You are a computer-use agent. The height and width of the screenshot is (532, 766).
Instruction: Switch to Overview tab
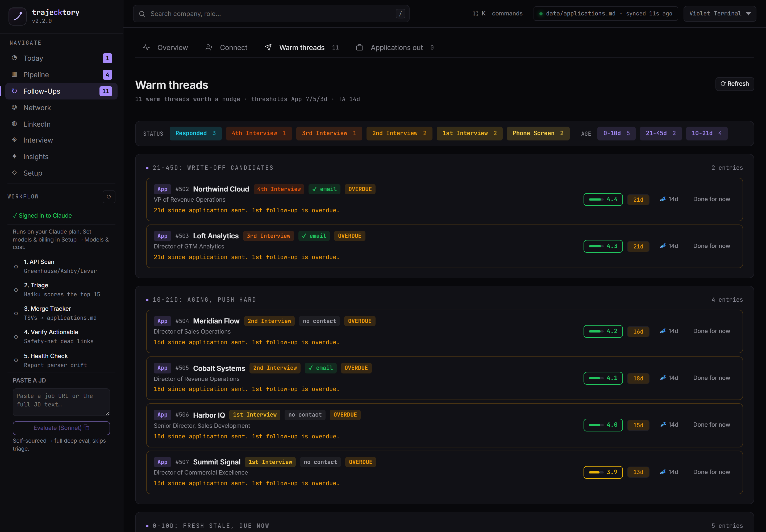pyautogui.click(x=165, y=48)
